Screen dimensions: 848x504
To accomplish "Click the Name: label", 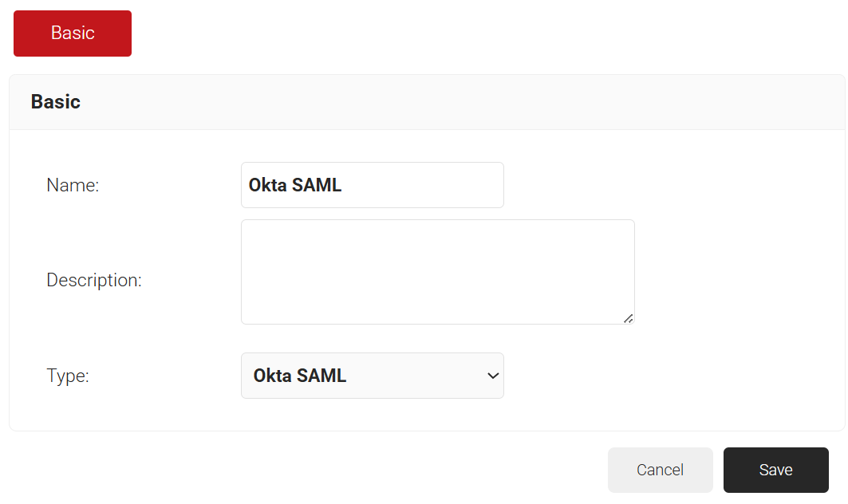I will click(73, 185).
